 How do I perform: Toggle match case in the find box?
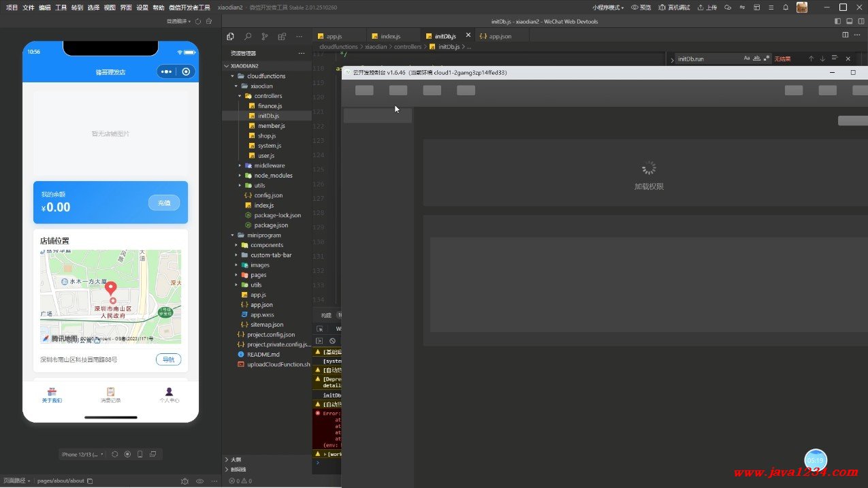point(747,59)
